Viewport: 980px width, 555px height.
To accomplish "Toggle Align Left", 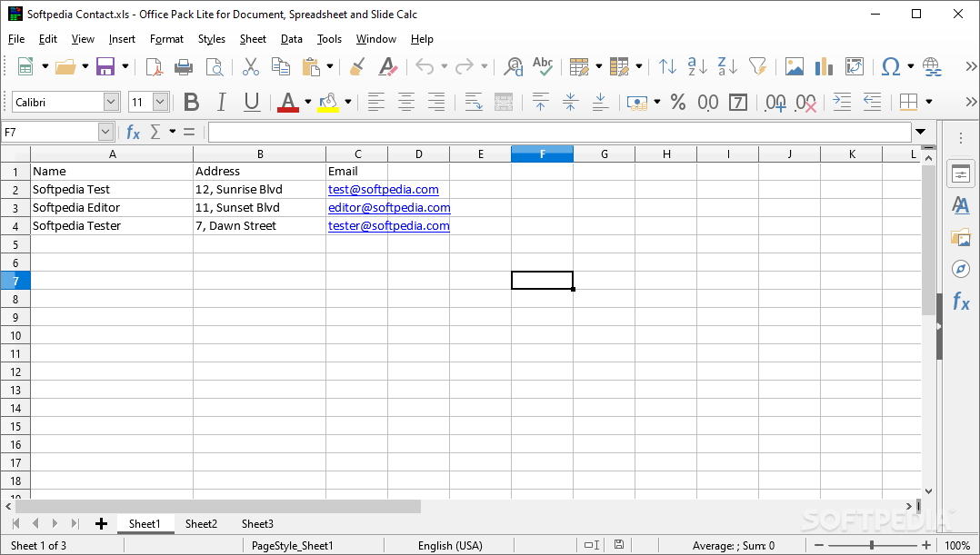I will (x=376, y=102).
